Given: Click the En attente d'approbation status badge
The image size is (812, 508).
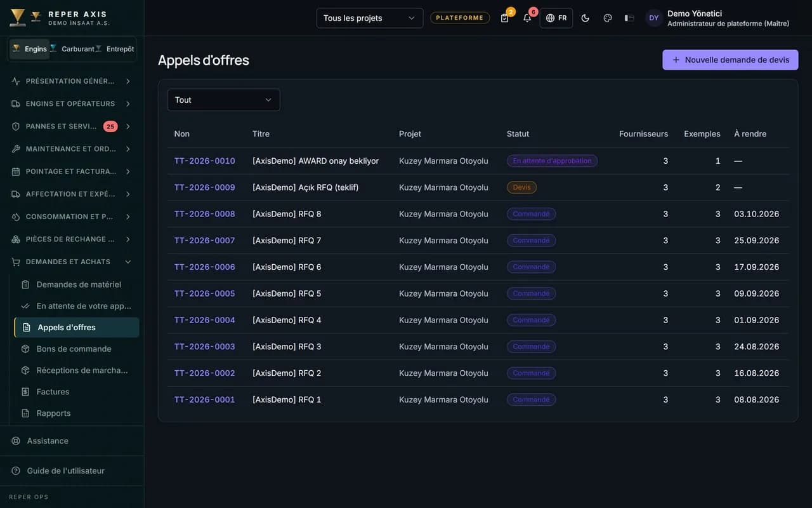Looking at the screenshot, I should 552,161.
